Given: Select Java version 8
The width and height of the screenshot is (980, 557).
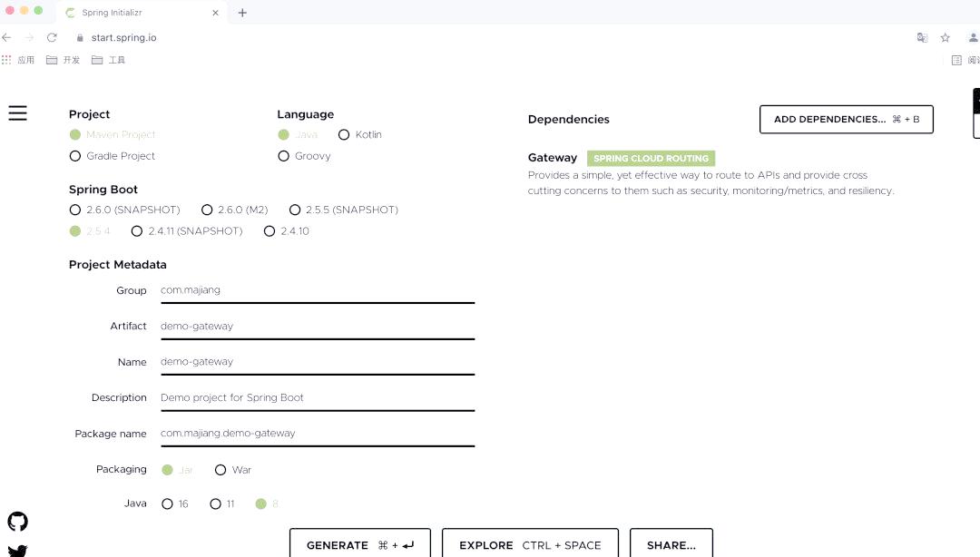Looking at the screenshot, I should pyautogui.click(x=267, y=503).
